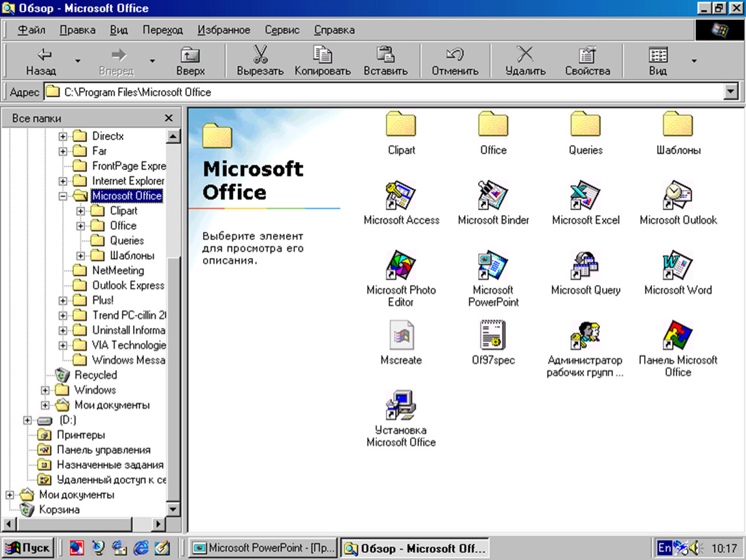The height and width of the screenshot is (560, 746).
Task: Open the Справка menu
Action: (x=334, y=30)
